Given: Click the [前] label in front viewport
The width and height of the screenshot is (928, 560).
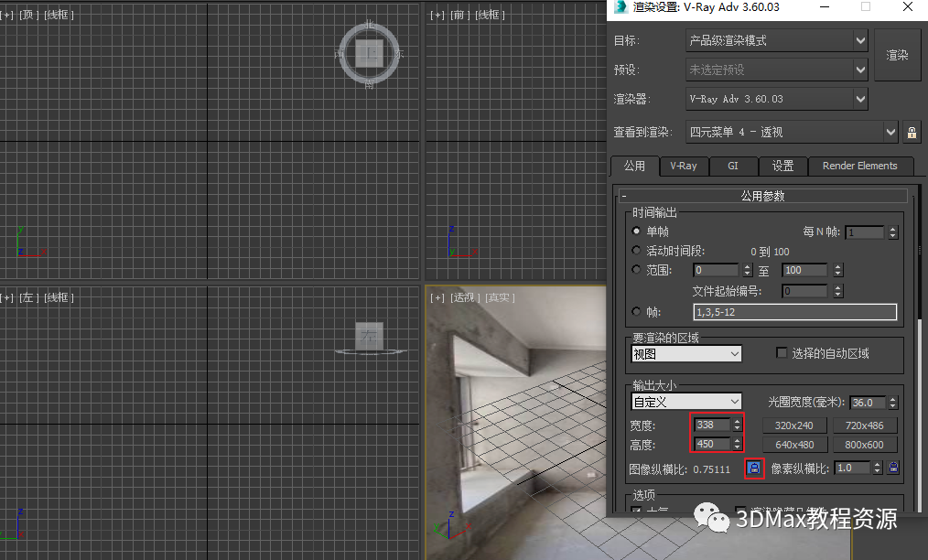Looking at the screenshot, I should (x=460, y=15).
